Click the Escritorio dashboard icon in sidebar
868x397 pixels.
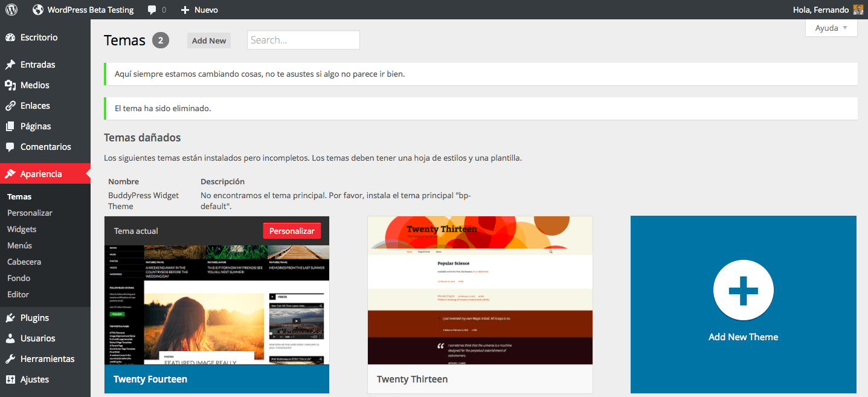click(10, 37)
